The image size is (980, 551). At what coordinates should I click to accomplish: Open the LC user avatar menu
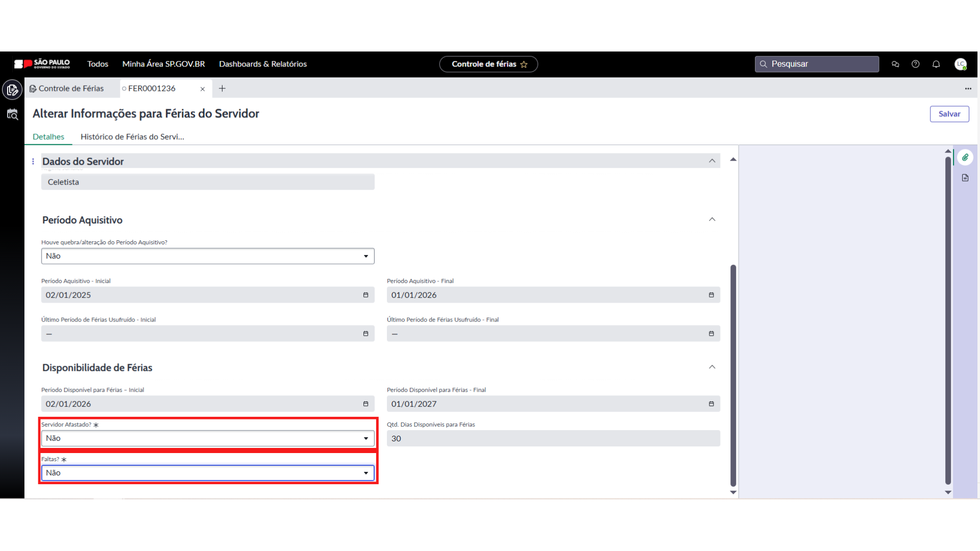tap(961, 64)
